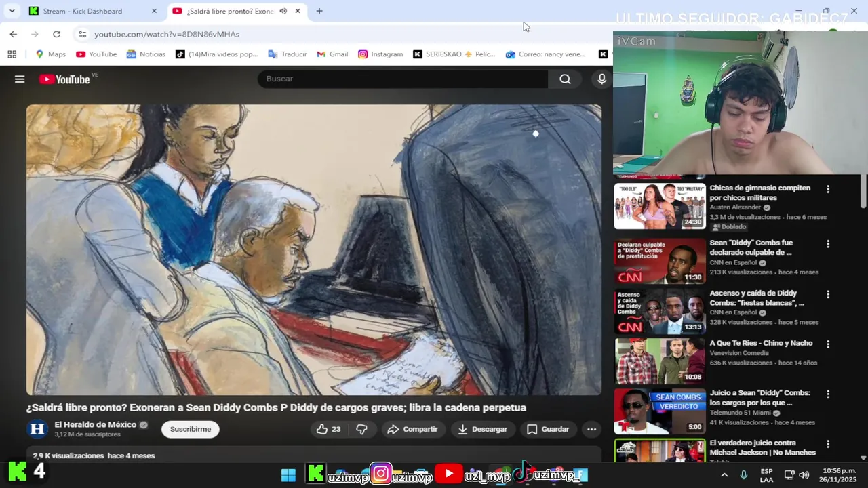Expand the Chrome tab search dropdown

point(12,11)
